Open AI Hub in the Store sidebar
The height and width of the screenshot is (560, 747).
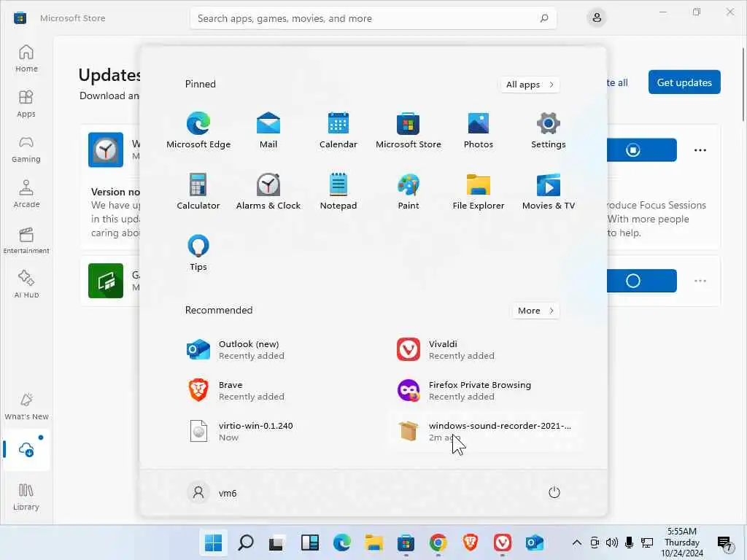click(26, 284)
